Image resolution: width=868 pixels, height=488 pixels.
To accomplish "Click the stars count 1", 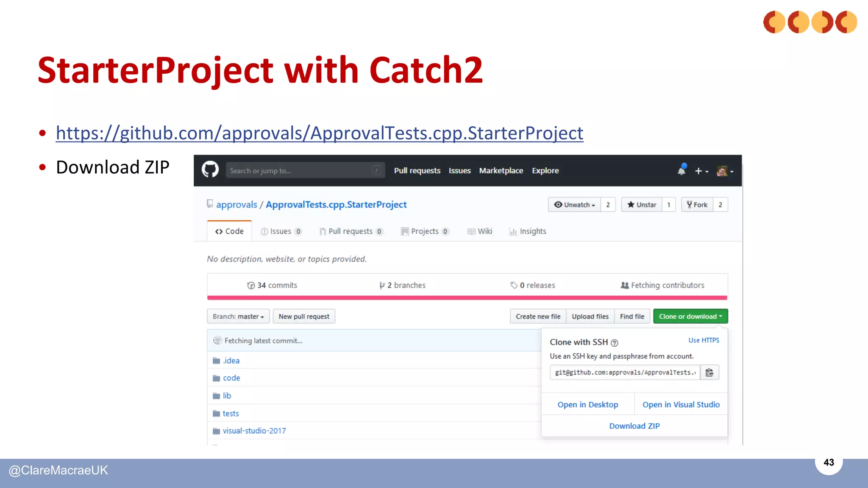I will 669,205.
